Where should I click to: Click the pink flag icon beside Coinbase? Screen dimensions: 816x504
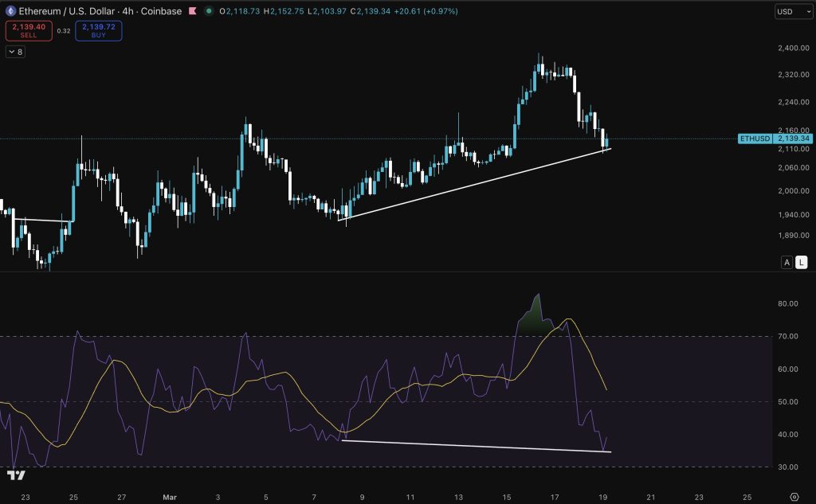191,11
